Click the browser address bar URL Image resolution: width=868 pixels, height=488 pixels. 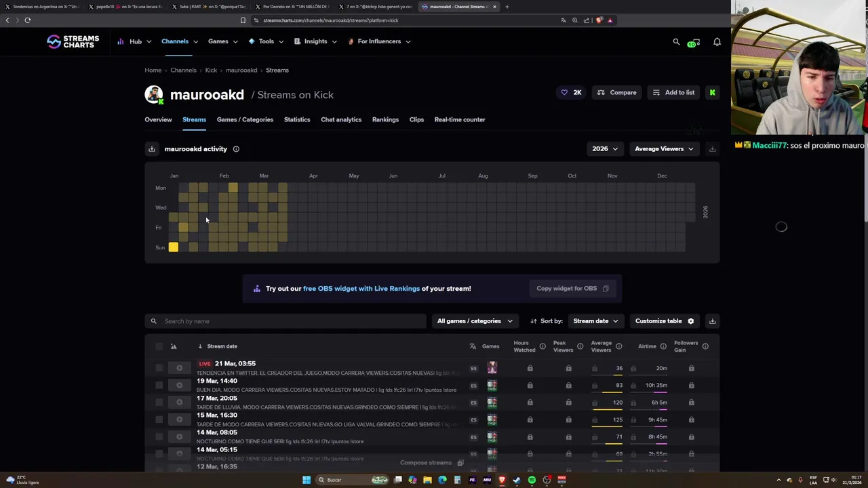click(330, 20)
